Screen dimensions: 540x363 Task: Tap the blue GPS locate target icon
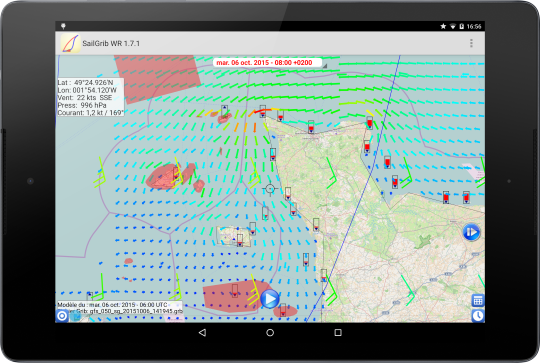[62, 316]
